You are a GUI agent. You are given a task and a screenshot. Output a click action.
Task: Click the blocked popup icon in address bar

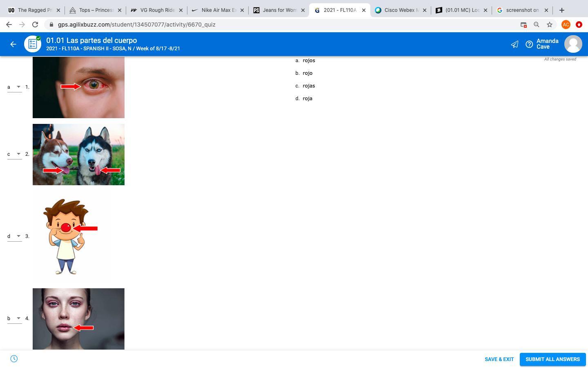click(x=523, y=25)
